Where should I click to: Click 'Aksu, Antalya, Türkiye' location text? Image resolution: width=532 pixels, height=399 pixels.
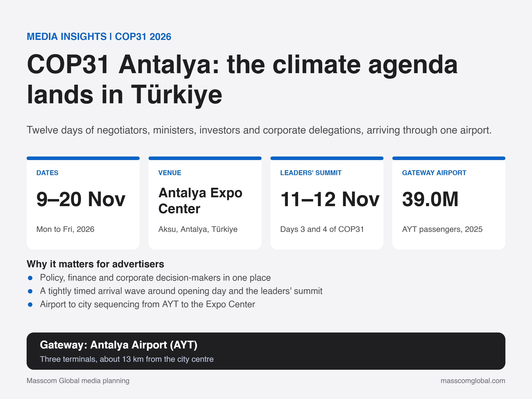click(x=198, y=229)
